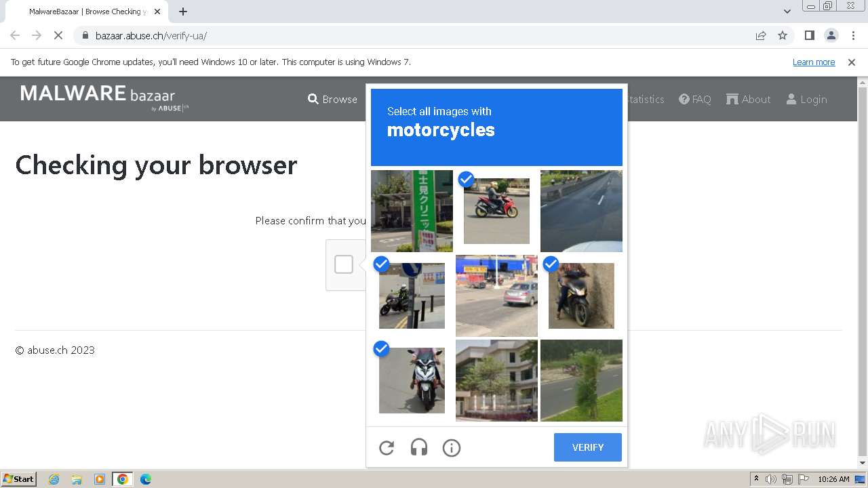This screenshot has width=868, height=488.
Task: Open the FAQ page
Action: (x=695, y=99)
